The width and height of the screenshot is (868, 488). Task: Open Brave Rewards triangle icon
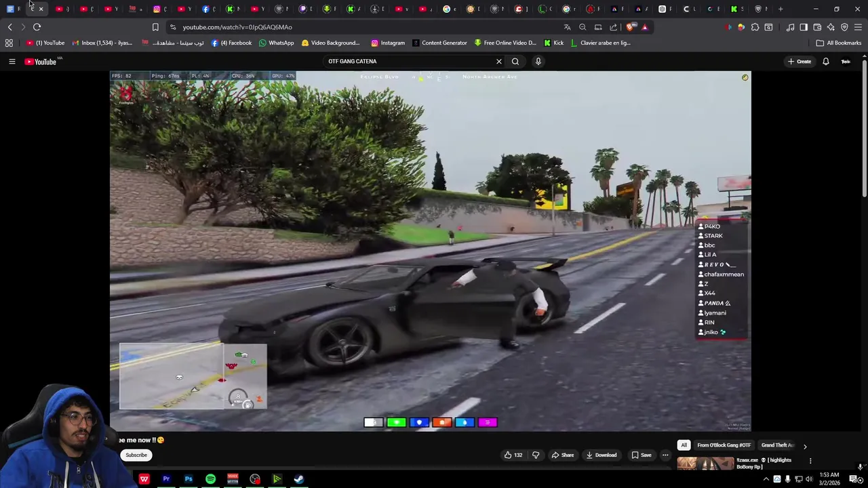(644, 27)
